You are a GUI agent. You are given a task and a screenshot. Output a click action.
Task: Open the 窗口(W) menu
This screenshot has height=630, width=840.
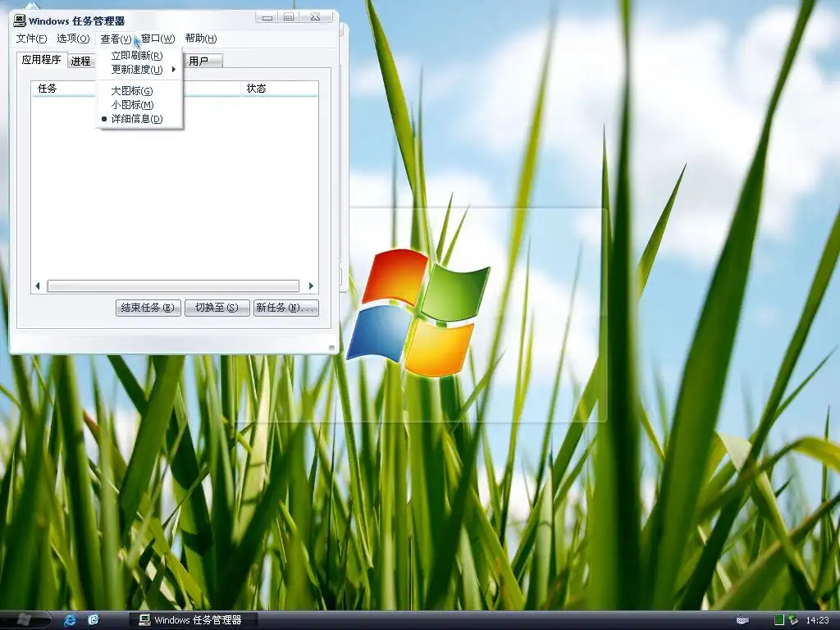[158, 39]
